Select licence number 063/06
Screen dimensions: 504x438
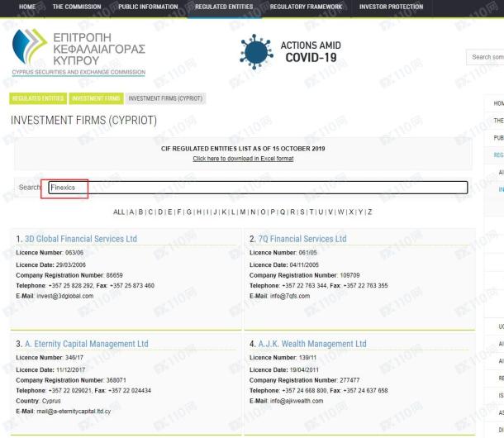(x=74, y=252)
